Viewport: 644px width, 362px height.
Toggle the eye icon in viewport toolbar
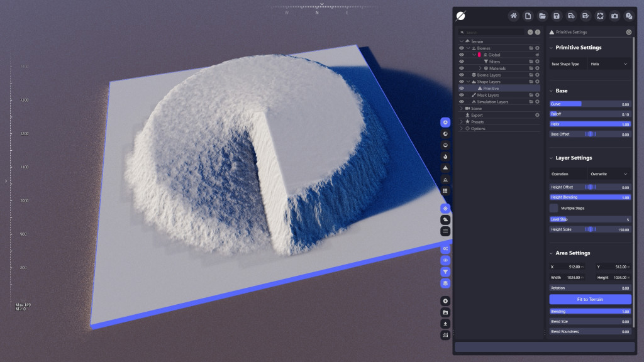445,260
